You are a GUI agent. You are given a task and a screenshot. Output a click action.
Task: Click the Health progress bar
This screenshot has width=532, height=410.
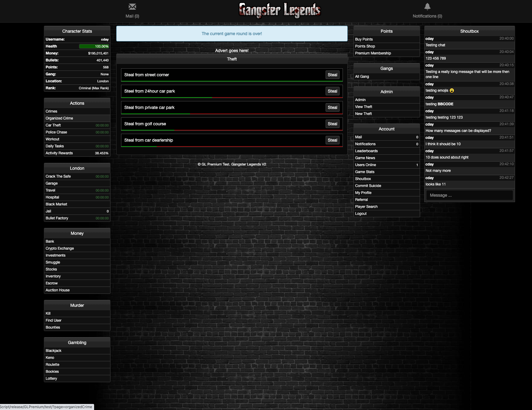[x=94, y=46]
